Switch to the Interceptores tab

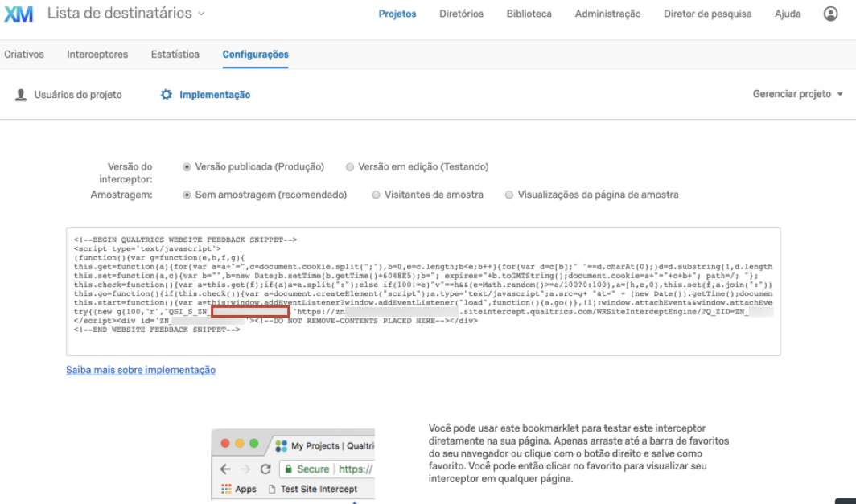pyautogui.click(x=97, y=55)
